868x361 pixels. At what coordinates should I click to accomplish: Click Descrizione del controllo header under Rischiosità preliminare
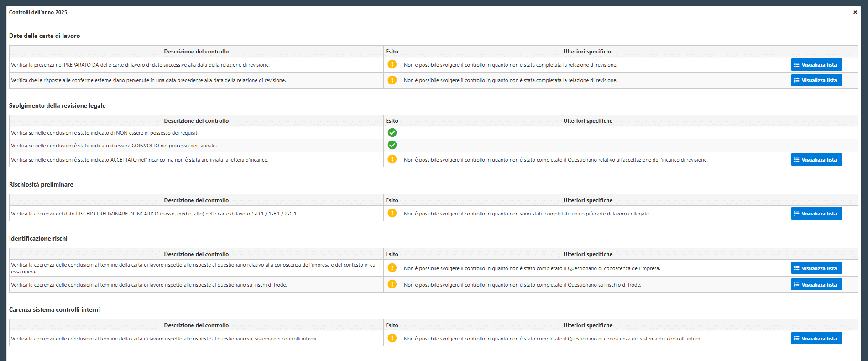(x=196, y=200)
